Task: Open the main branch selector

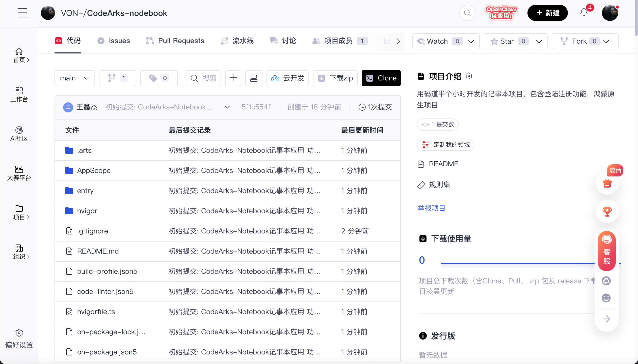Action: [74, 78]
